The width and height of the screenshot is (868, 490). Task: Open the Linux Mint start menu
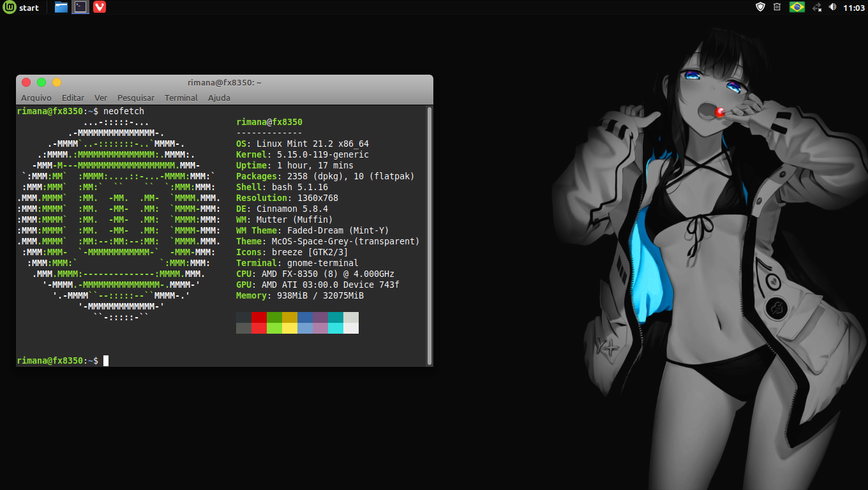pyautogui.click(x=20, y=8)
